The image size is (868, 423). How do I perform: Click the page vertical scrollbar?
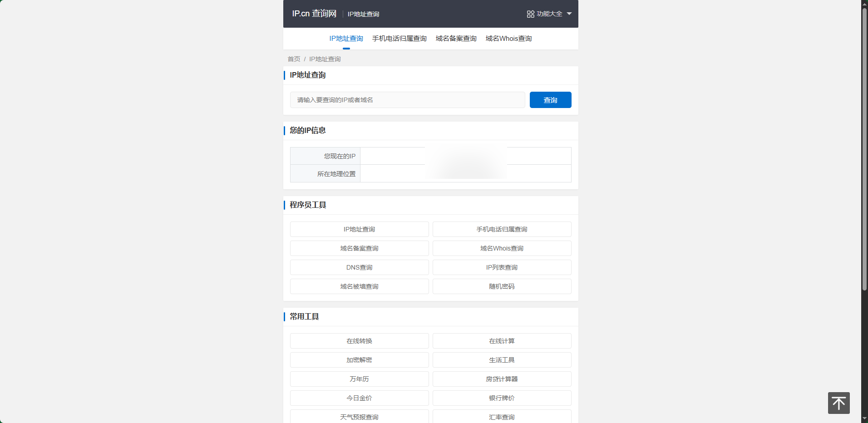coord(864,150)
